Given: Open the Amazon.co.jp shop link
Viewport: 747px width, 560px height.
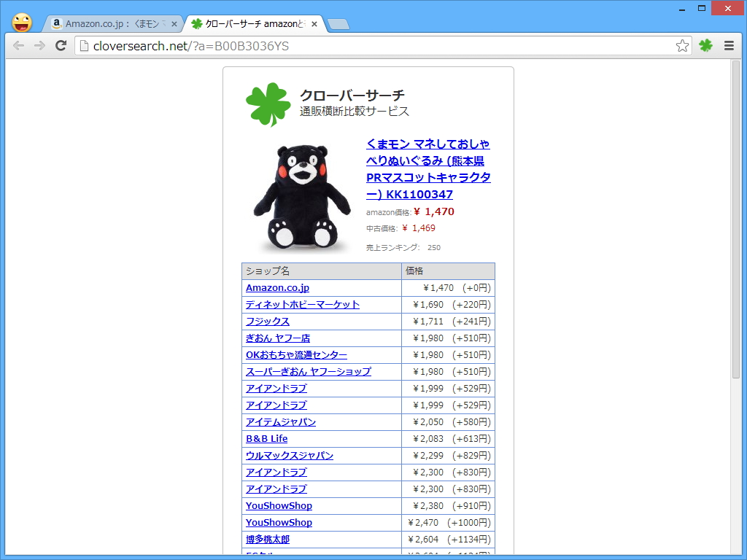Looking at the screenshot, I should (277, 287).
